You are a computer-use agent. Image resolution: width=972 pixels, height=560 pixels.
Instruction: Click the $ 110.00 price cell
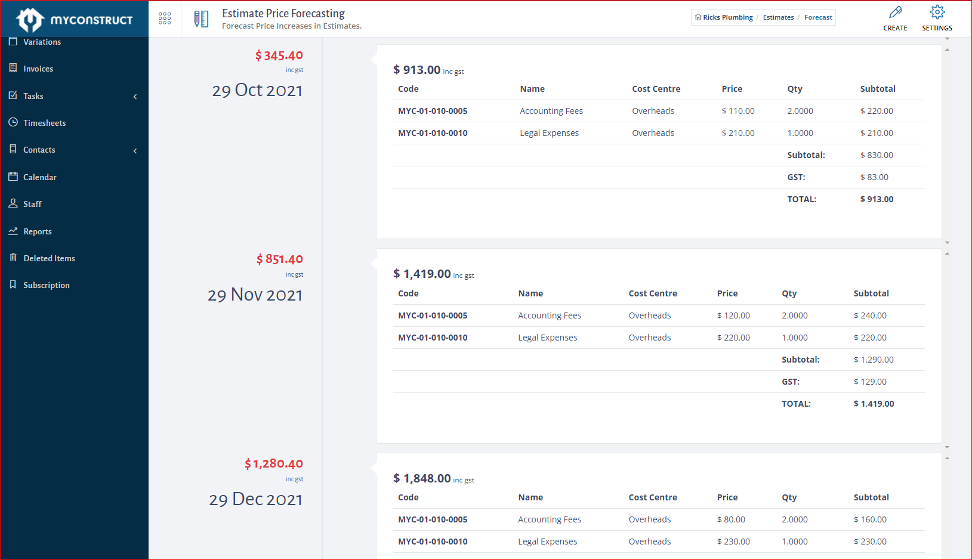(738, 111)
